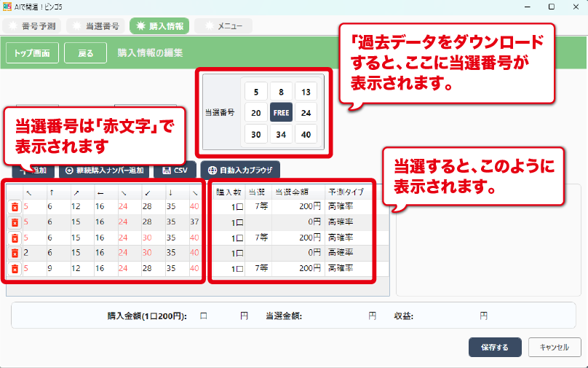Export purchase data via CSV button
This screenshot has width=588, height=368.
pyautogui.click(x=175, y=170)
